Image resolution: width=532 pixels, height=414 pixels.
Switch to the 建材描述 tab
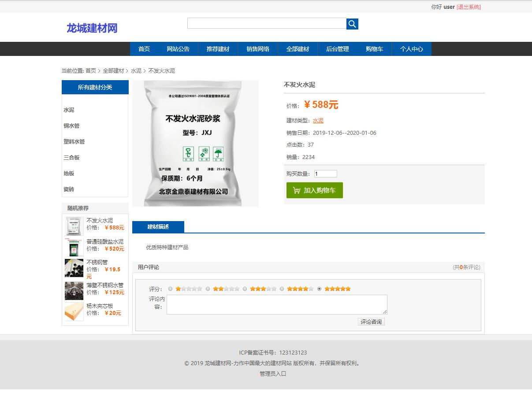(x=159, y=227)
